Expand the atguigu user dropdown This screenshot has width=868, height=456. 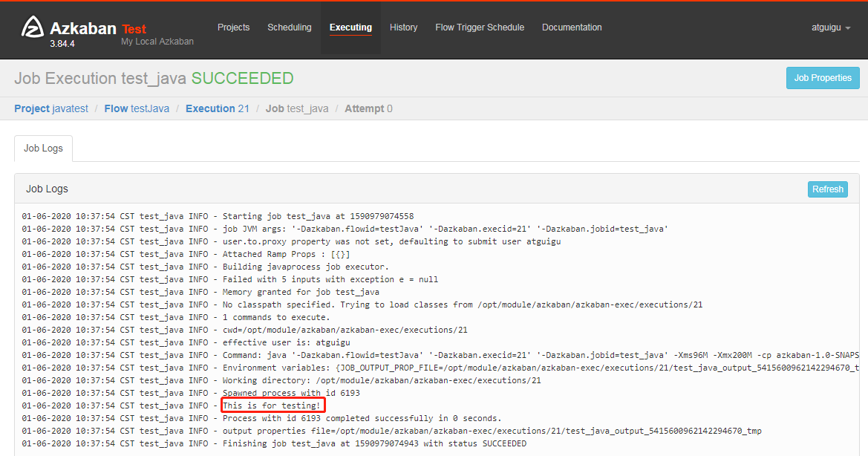pos(830,27)
